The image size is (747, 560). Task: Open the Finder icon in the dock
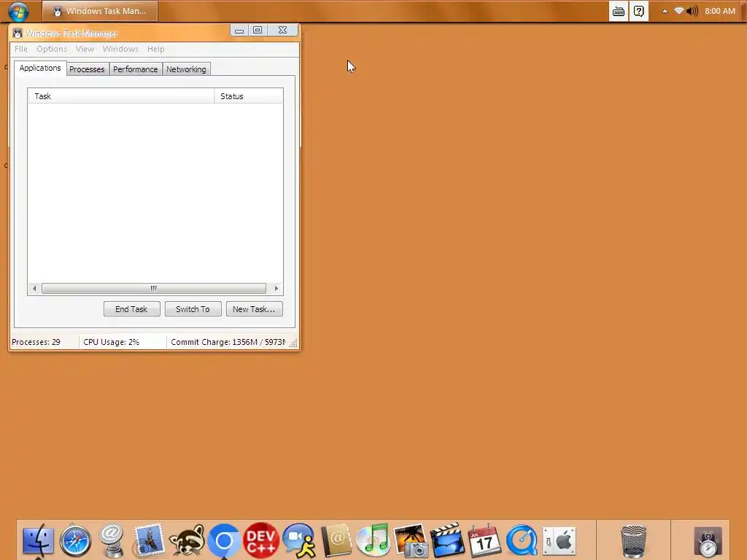38,540
